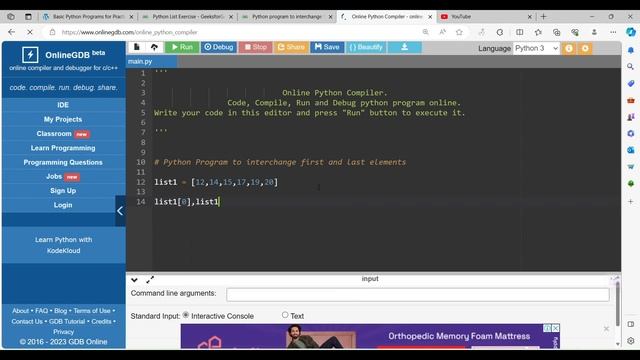Viewport: 640px width, 360px height.
Task: Open the IDE sidebar item
Action: [63, 105]
